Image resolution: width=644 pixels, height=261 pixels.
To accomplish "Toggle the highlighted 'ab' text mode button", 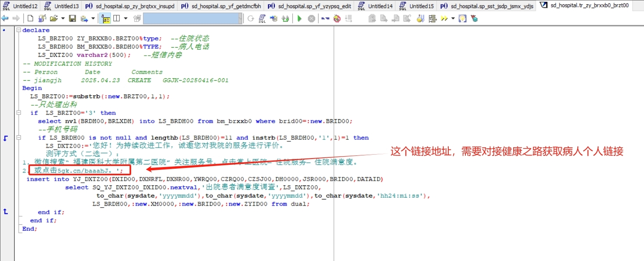I will [x=105, y=18].
